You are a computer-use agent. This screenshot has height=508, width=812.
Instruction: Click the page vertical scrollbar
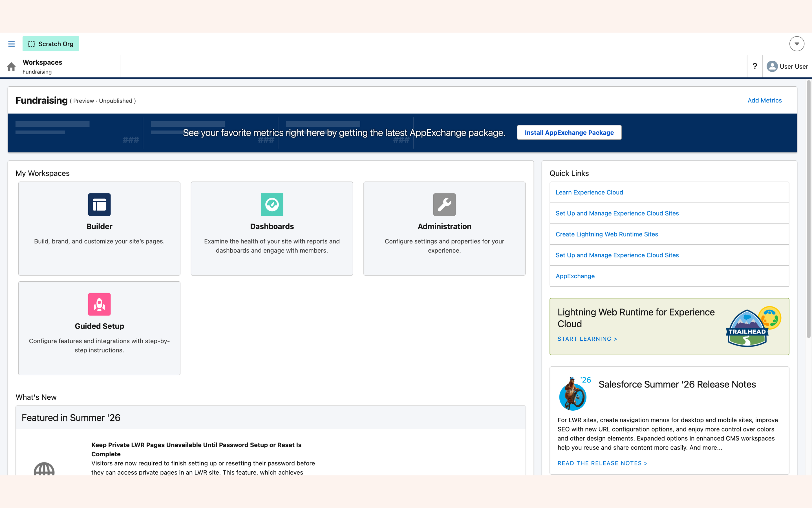808,208
